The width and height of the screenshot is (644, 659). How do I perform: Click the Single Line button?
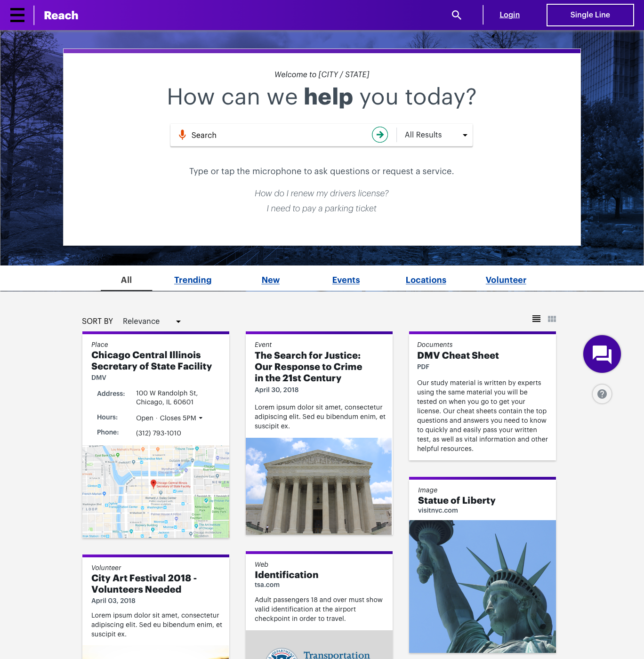(x=590, y=15)
